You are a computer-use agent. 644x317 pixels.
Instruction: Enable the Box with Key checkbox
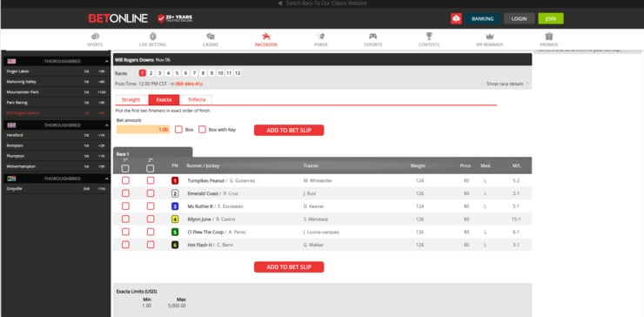pyautogui.click(x=202, y=130)
